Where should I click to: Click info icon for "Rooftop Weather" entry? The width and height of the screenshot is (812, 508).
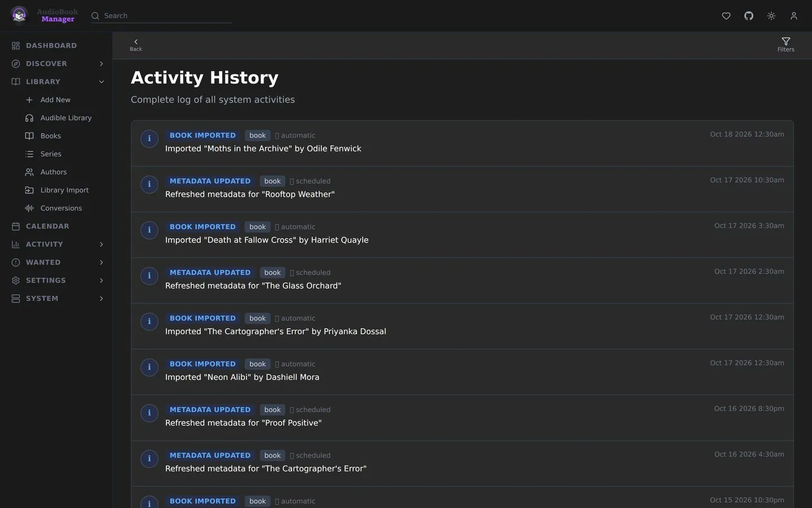(x=149, y=184)
